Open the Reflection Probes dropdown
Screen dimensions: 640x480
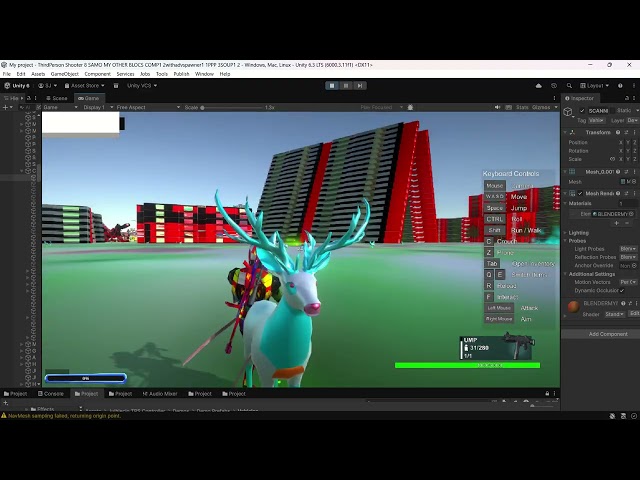[629, 257]
